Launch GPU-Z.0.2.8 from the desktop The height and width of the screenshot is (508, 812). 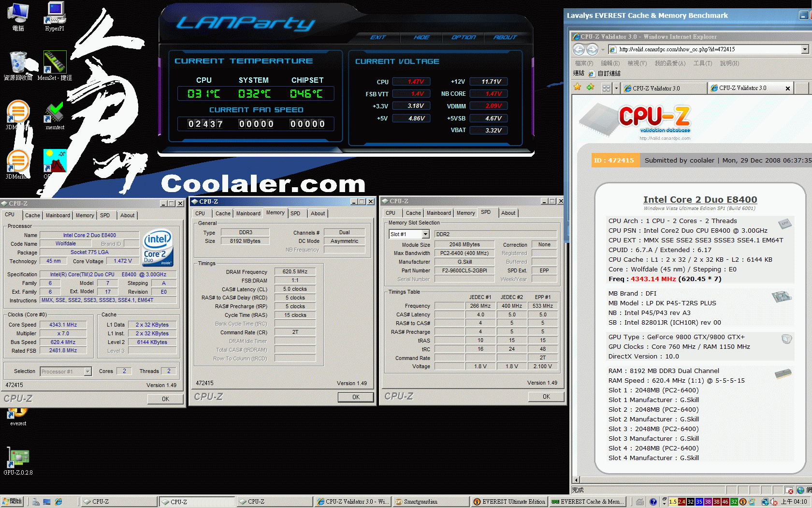18,462
